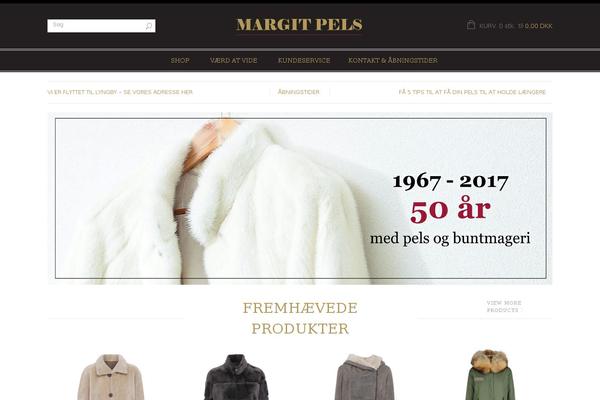Image resolution: width=600 pixels, height=400 pixels.
Task: Follow the moved to Lyngby address link
Action: pos(120,92)
